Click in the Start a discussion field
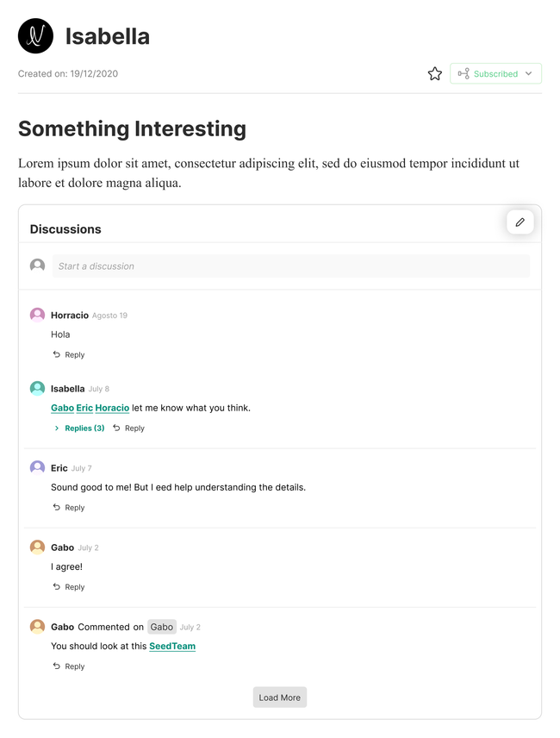Viewport: 560px width, 738px height. click(290, 266)
